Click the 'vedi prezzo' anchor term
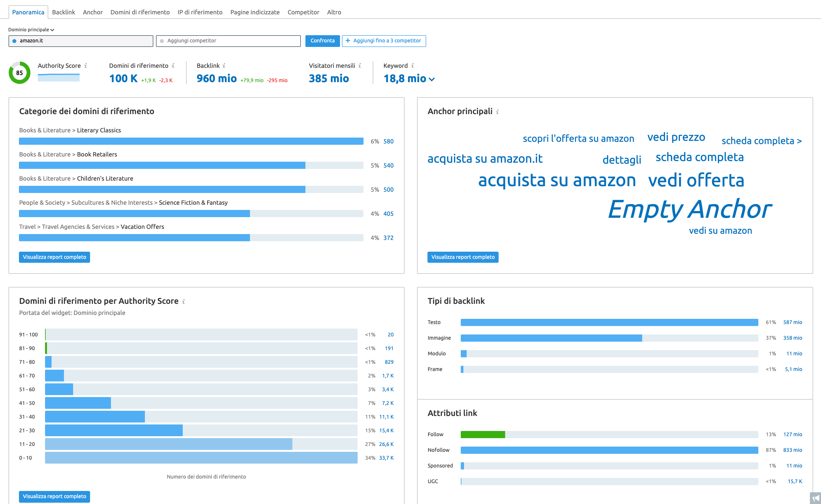821x504 pixels. tap(676, 137)
